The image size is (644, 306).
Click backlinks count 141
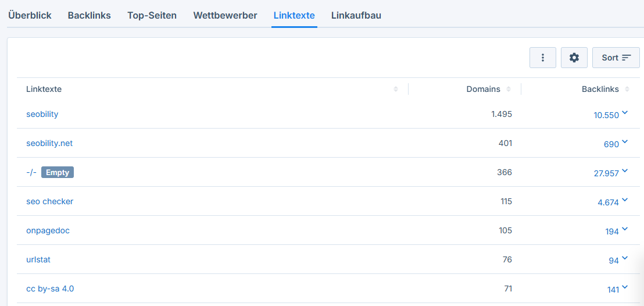(x=613, y=290)
